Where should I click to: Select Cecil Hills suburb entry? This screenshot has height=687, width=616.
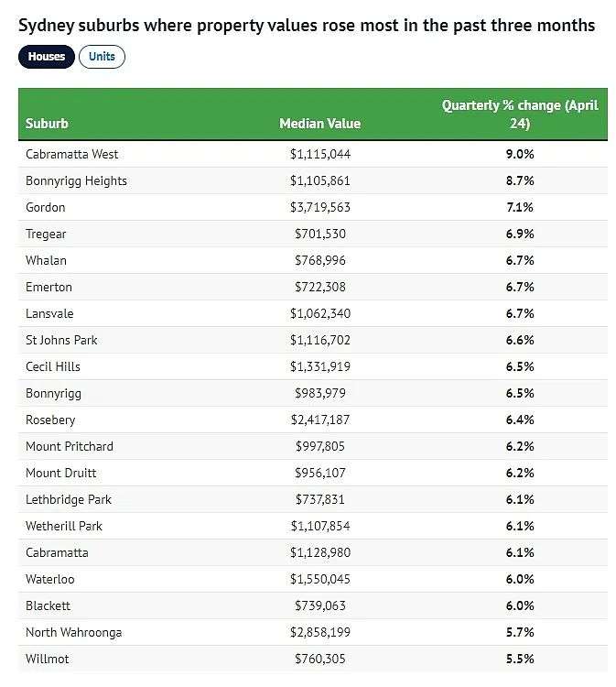tap(53, 366)
